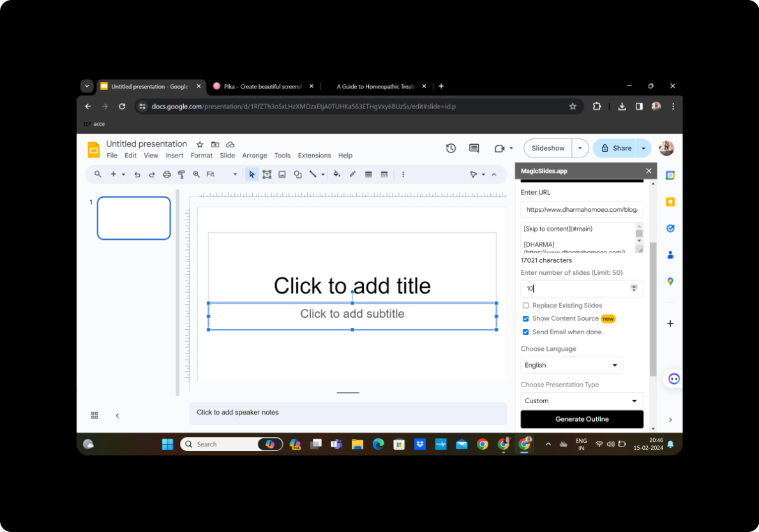Click the pointer mode icon near toolbar end
Viewport: 759px width, 532px height.
click(474, 175)
